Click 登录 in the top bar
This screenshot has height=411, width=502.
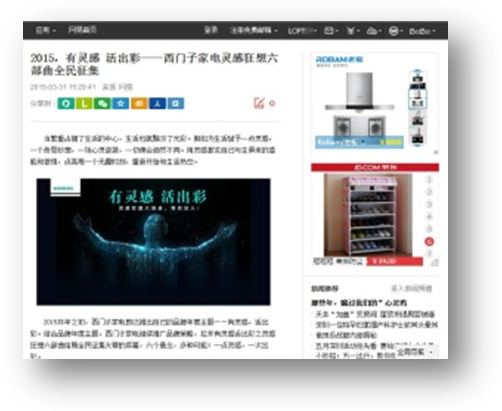pyautogui.click(x=211, y=30)
